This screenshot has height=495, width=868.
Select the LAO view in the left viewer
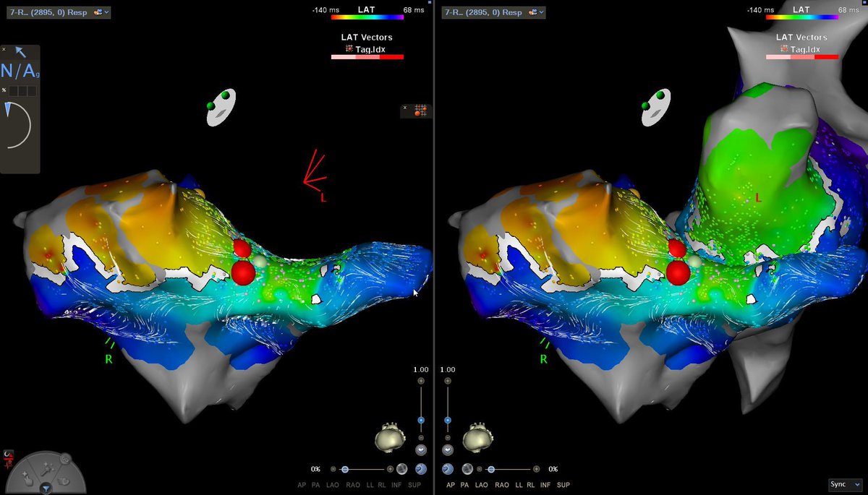point(333,486)
